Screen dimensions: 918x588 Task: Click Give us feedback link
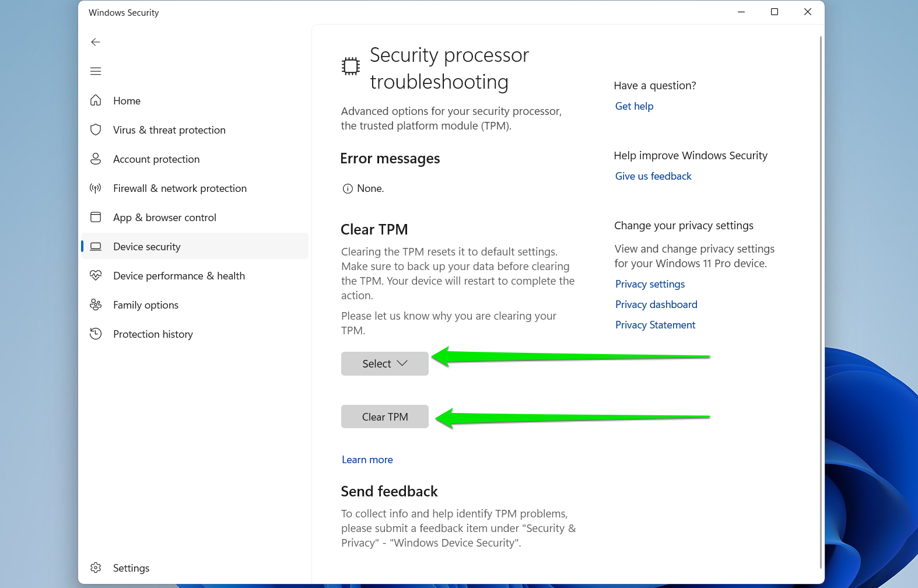pyautogui.click(x=653, y=176)
